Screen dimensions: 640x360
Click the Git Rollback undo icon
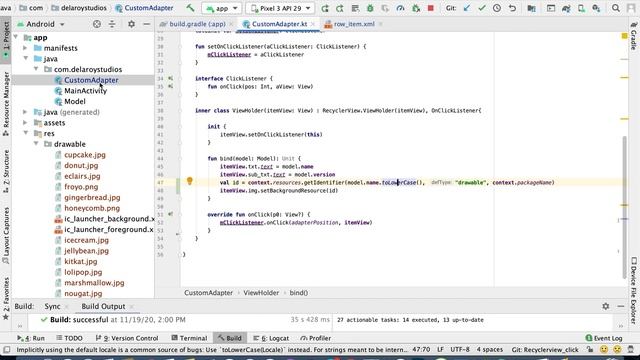tap(512, 8)
